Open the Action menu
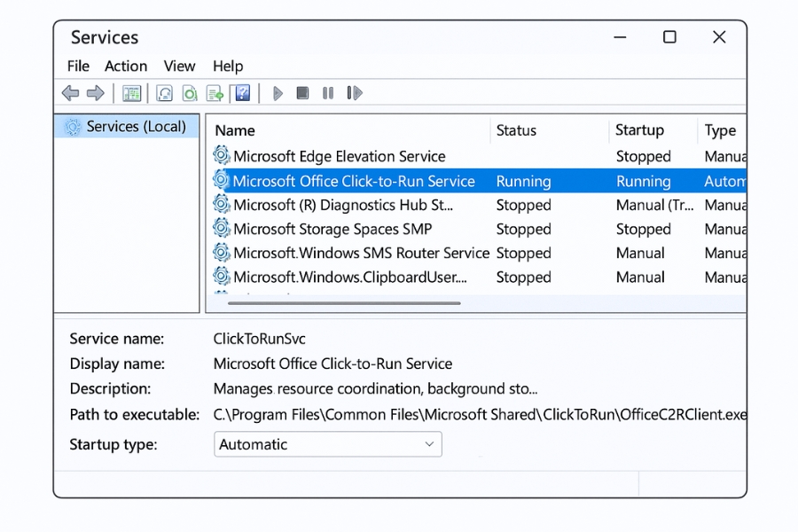798x532 pixels. (126, 66)
